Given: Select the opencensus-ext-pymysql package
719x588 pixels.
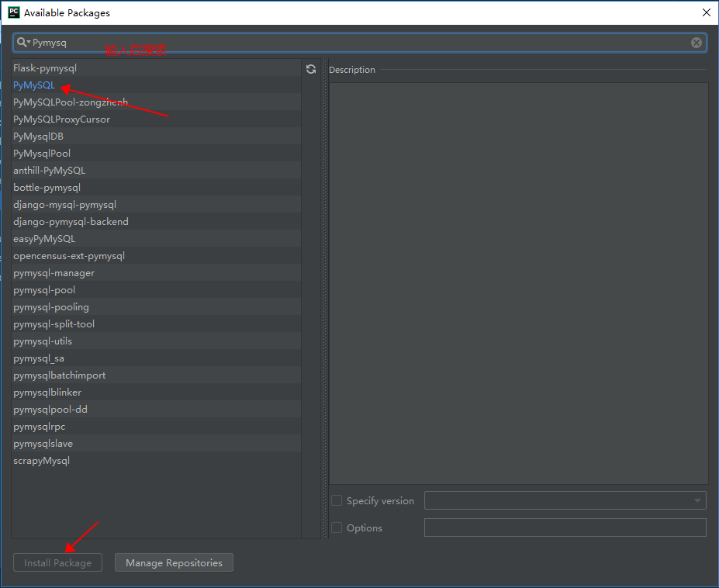Looking at the screenshot, I should (157, 256).
